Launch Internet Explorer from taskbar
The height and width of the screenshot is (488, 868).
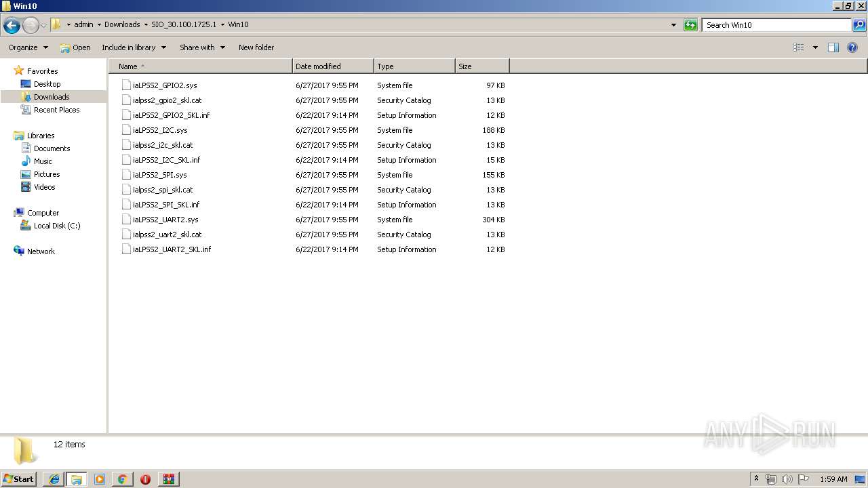[x=54, y=479]
